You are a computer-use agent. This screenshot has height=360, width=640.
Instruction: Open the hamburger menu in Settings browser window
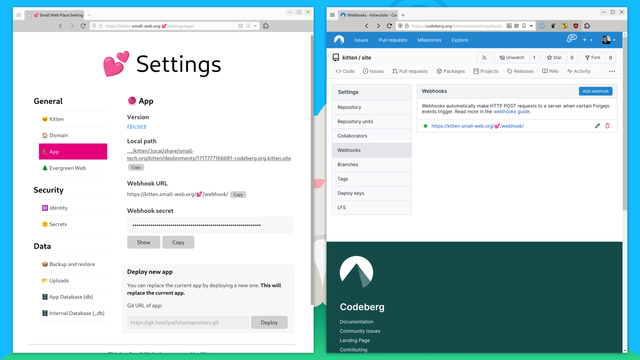(18, 15)
